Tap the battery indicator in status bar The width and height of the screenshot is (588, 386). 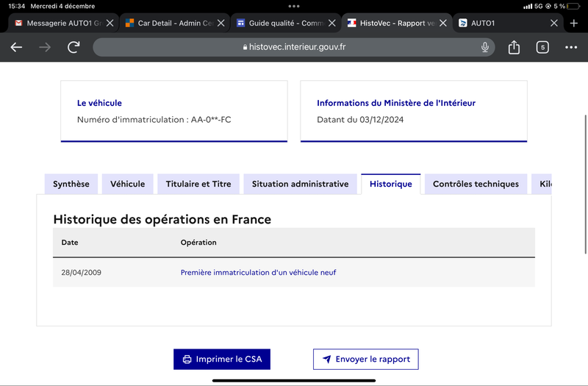[x=573, y=6]
